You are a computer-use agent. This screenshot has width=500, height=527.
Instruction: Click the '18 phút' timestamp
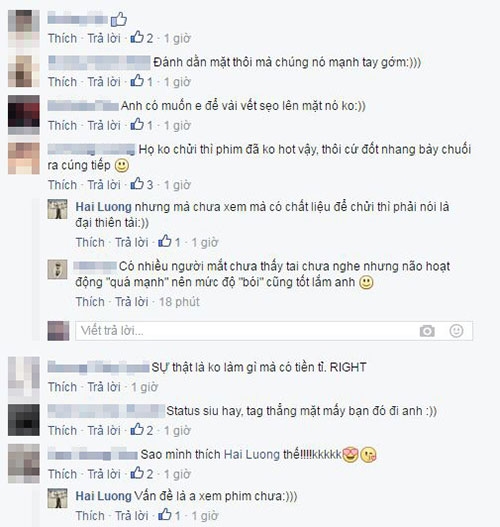[179, 302]
